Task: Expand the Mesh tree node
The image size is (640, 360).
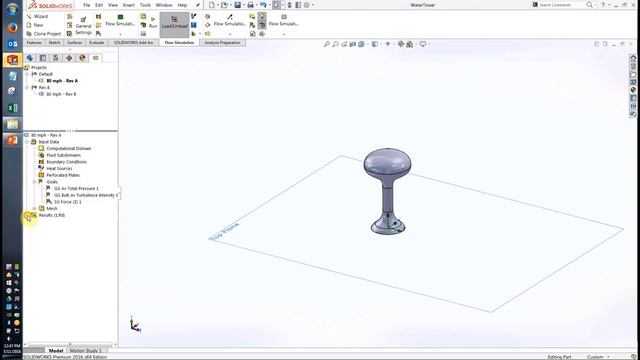Action: 35,208
